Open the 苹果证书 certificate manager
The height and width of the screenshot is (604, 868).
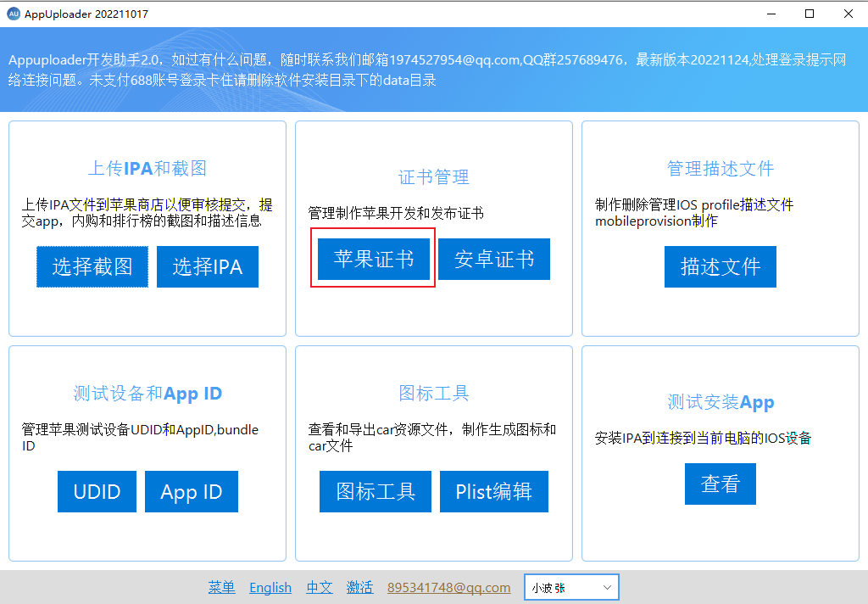(372, 259)
